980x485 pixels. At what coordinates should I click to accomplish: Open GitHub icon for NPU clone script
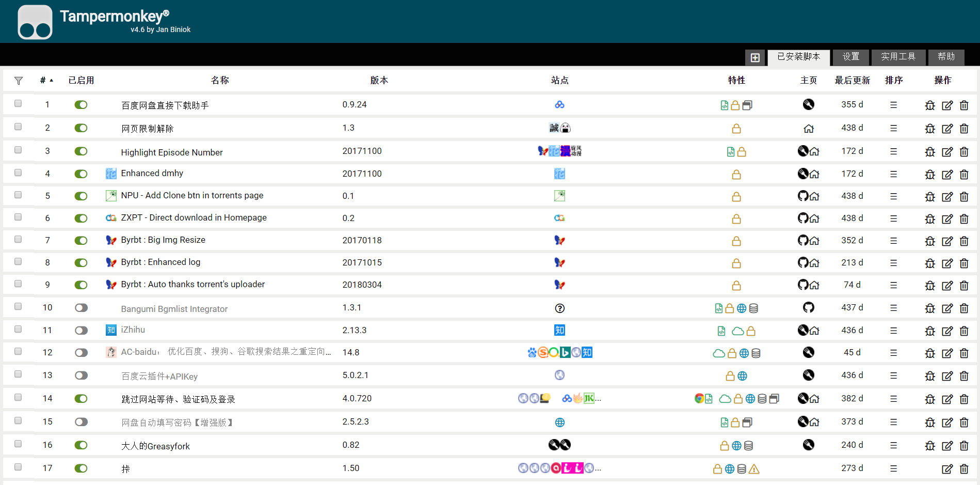pos(803,196)
